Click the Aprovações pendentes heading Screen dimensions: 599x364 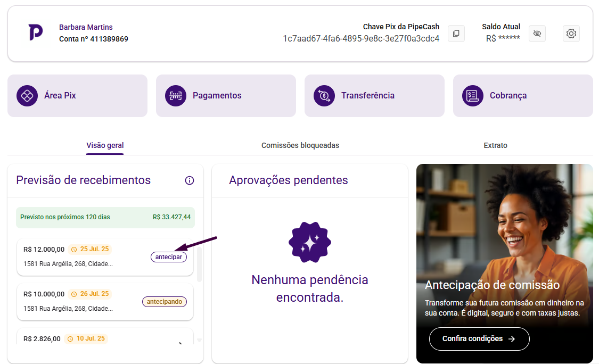pos(289,180)
